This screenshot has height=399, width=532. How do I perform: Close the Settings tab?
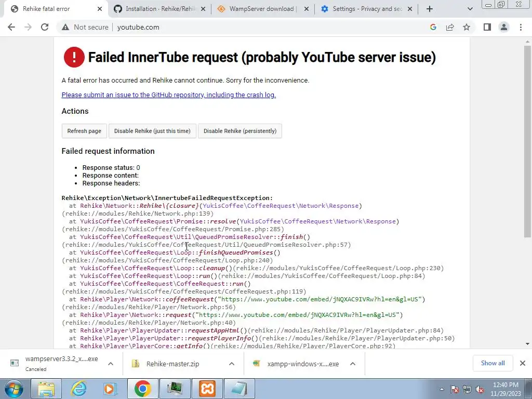point(410,9)
